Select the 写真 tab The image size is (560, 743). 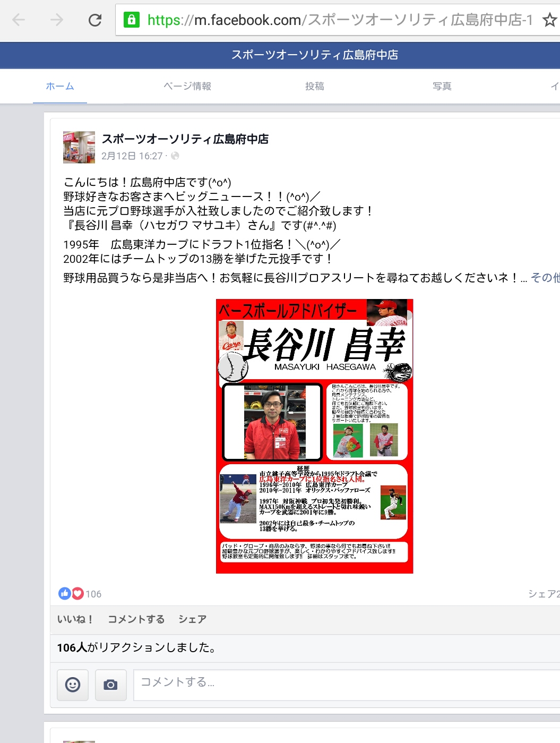coord(442,86)
